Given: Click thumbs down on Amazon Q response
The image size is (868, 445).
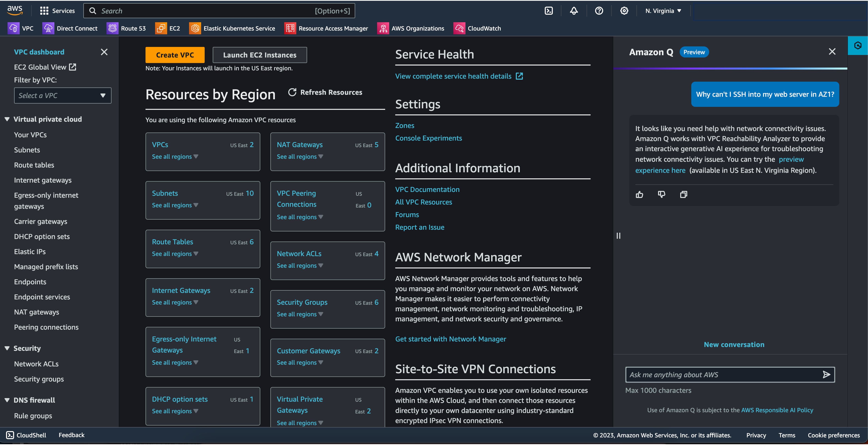Looking at the screenshot, I should (661, 195).
